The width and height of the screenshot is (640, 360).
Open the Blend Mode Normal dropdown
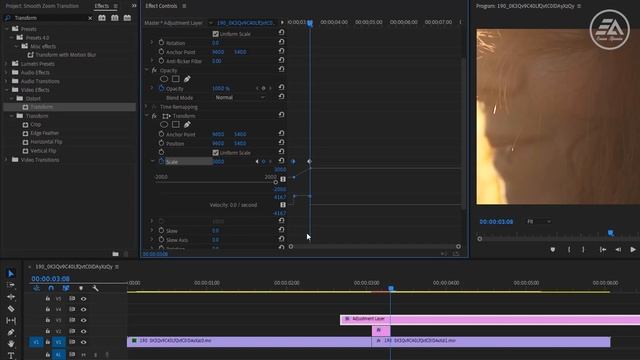tap(240, 98)
